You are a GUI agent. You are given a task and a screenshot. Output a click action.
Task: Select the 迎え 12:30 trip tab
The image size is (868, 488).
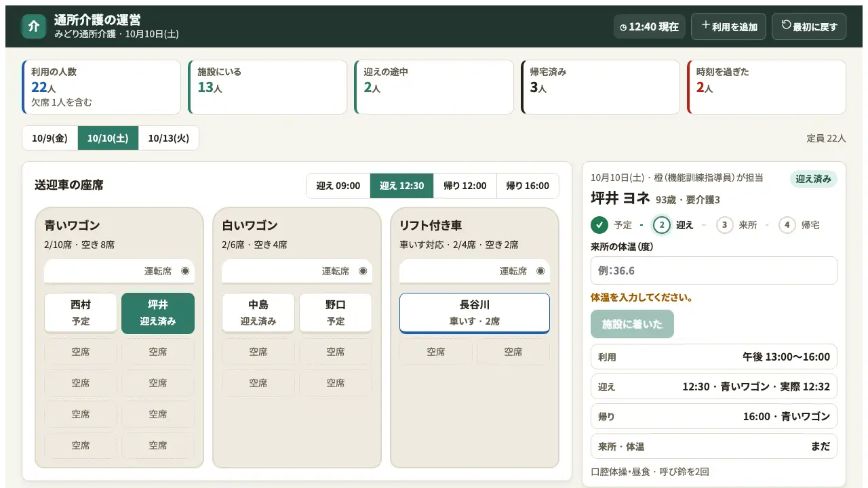point(402,186)
